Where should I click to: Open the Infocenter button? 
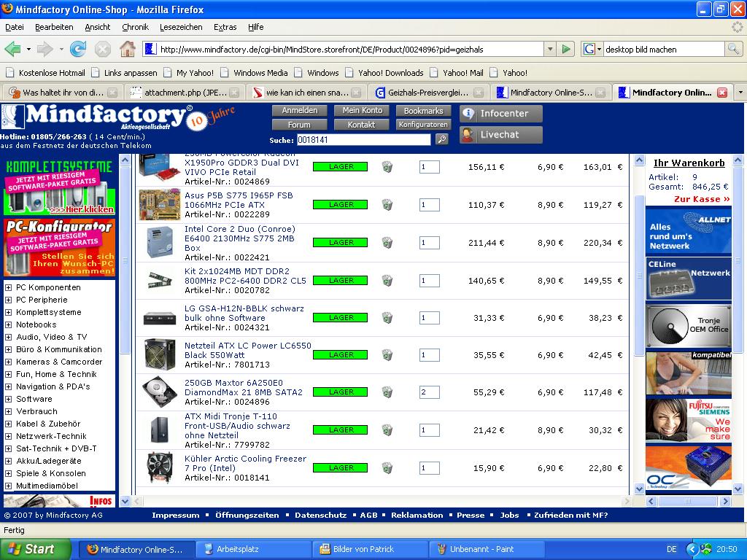[500, 113]
